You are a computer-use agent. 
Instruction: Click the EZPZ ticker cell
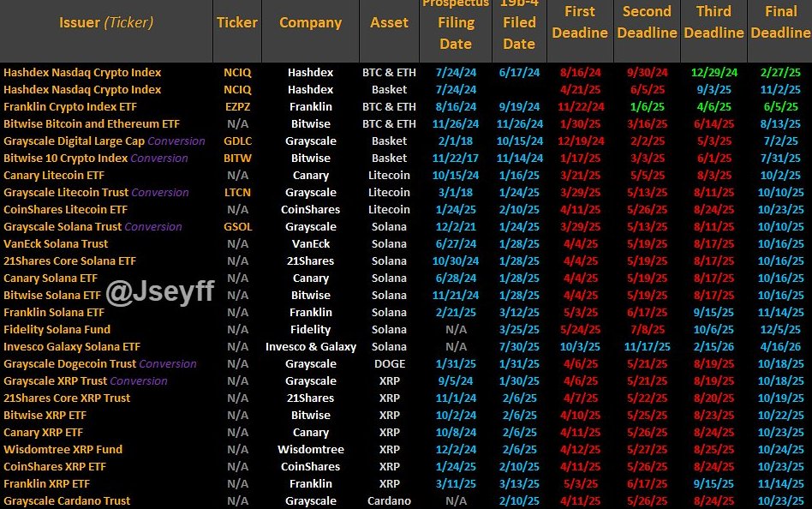coord(237,107)
